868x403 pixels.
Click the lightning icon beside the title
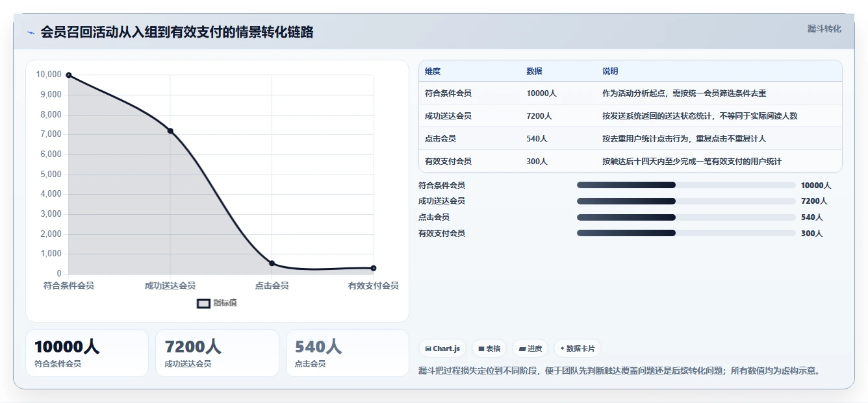pos(31,32)
